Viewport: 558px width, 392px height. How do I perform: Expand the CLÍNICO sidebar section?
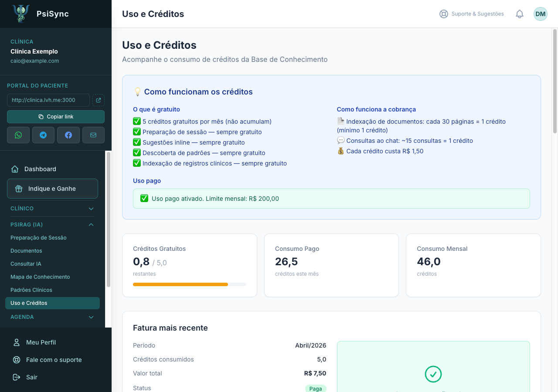[x=52, y=209]
